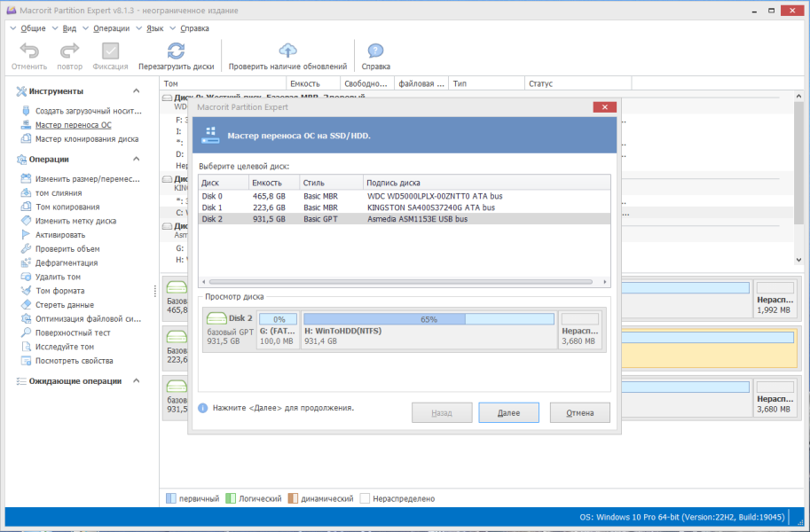The height and width of the screenshot is (532, 810).
Task: Click the повтор redo arrow icon
Action: (x=69, y=51)
